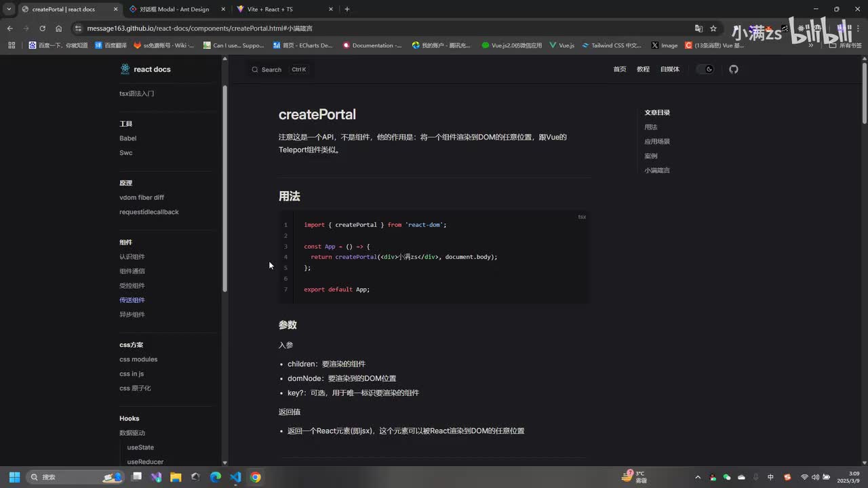Open the Vue.js bookmark

point(562,45)
